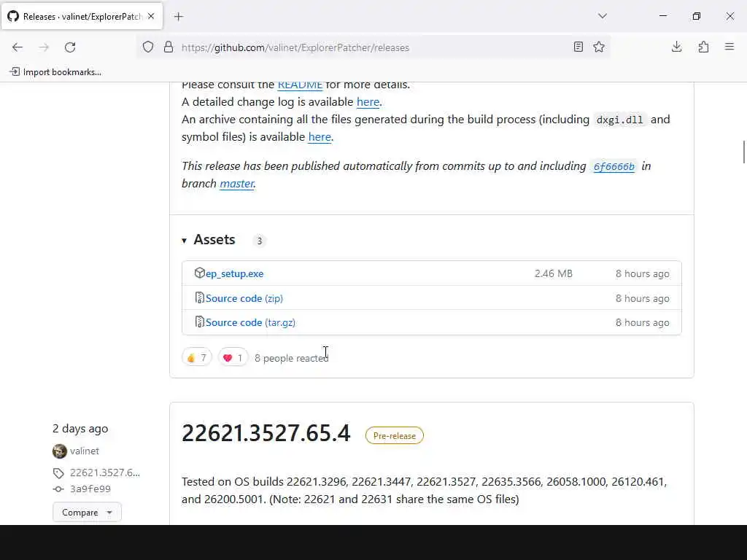This screenshot has width=747, height=560.
Task: Show site security padlock information
Action: (x=169, y=47)
